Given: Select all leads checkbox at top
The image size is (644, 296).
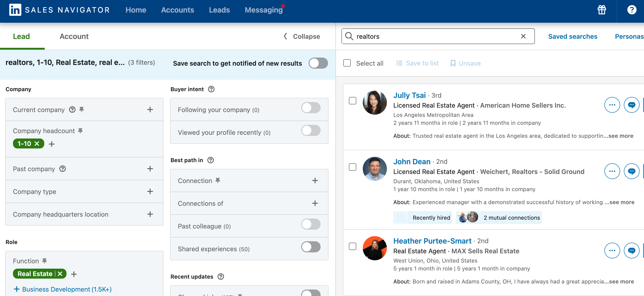Looking at the screenshot, I should [347, 63].
